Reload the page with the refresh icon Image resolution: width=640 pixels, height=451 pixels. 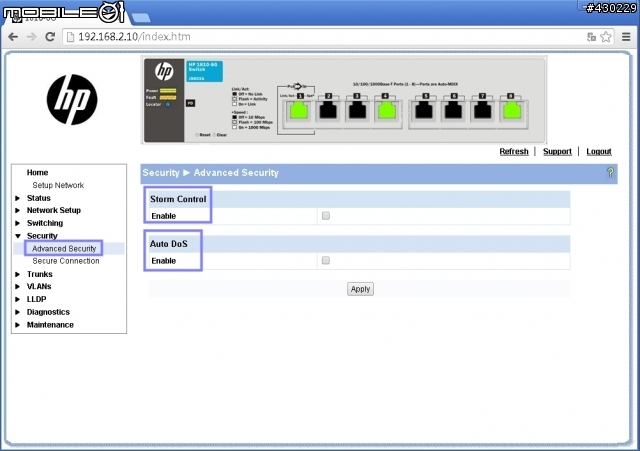coord(50,37)
